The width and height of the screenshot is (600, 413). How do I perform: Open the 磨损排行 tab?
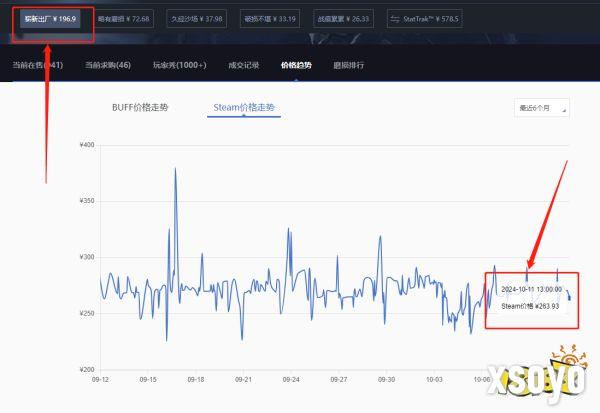click(x=349, y=65)
